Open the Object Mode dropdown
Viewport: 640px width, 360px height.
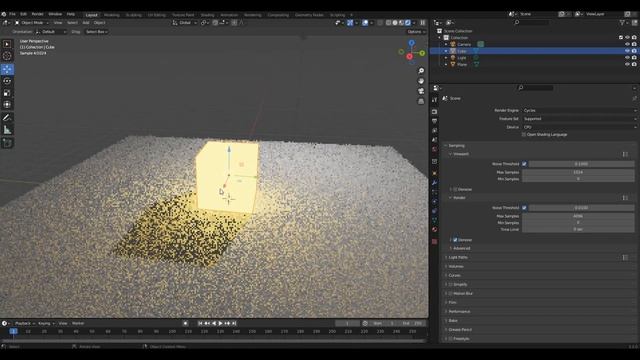tap(31, 23)
